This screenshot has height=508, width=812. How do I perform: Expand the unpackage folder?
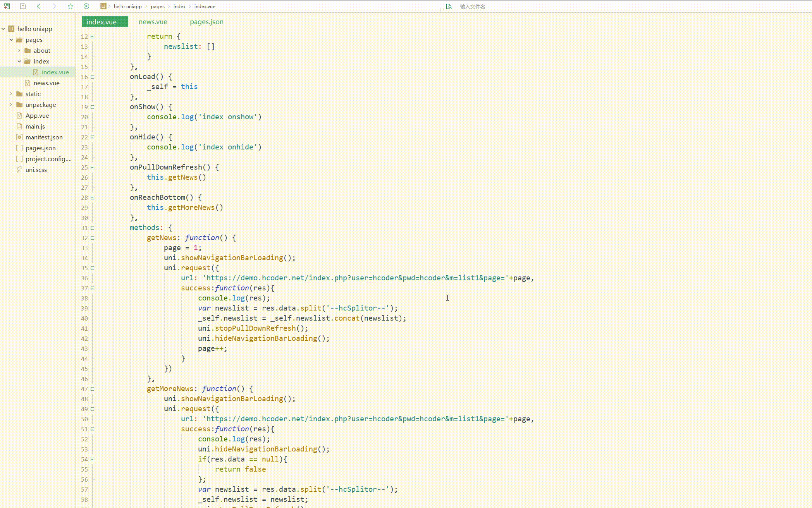[11, 105]
